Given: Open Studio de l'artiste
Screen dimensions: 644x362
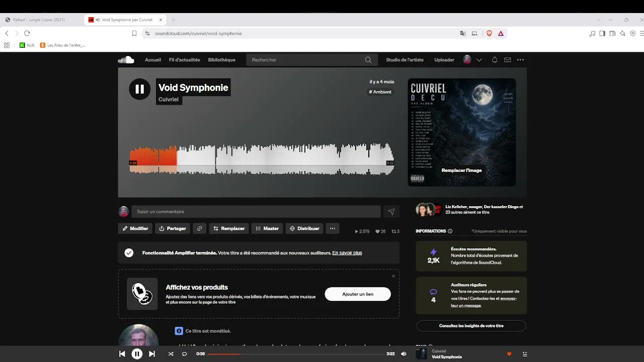Looking at the screenshot, I should click(405, 60).
